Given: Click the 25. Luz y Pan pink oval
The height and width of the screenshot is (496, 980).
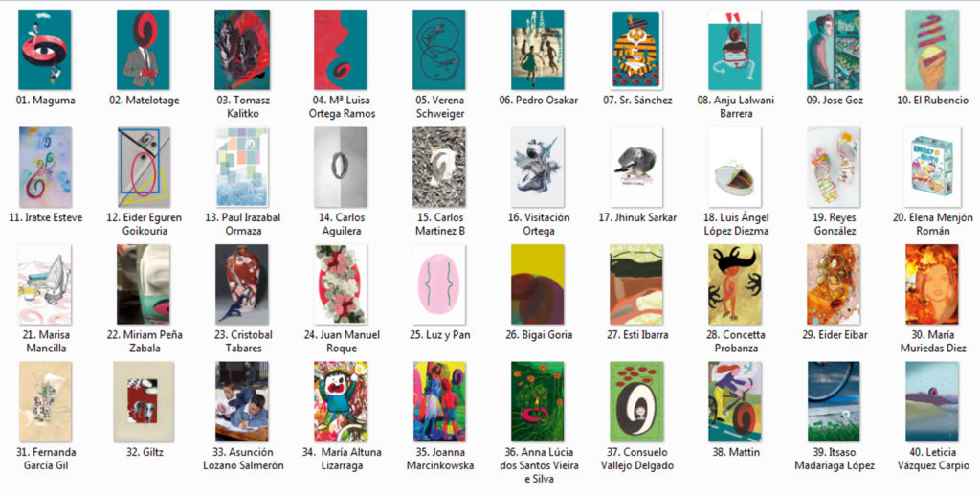Looking at the screenshot, I should pyautogui.click(x=439, y=284).
